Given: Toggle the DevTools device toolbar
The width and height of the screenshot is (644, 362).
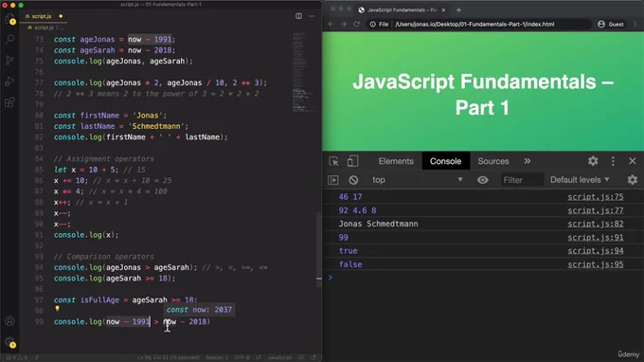Looking at the screenshot, I should [x=352, y=161].
